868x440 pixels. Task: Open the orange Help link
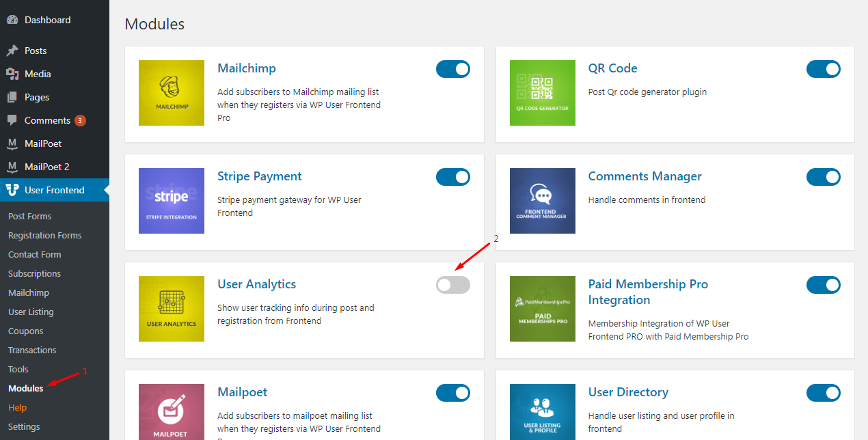pos(17,407)
